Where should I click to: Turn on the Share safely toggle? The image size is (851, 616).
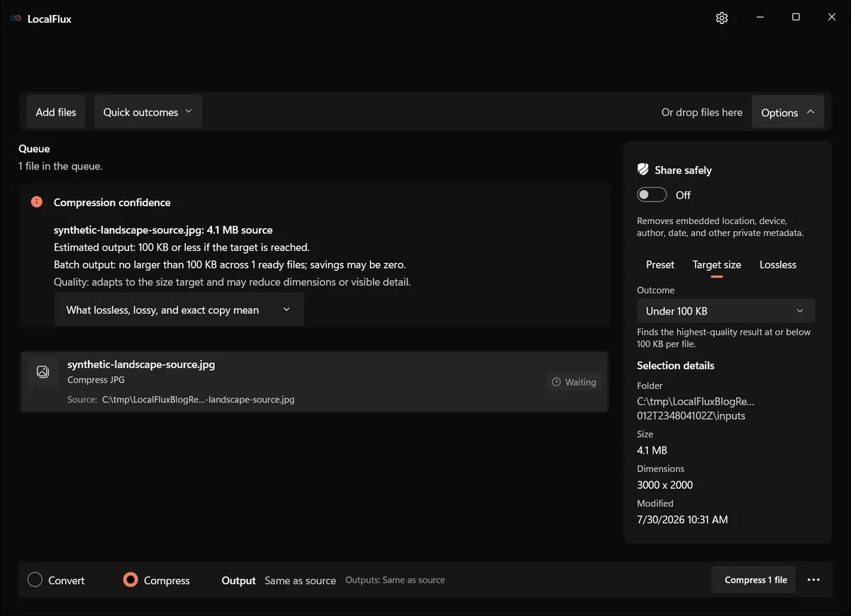click(652, 195)
